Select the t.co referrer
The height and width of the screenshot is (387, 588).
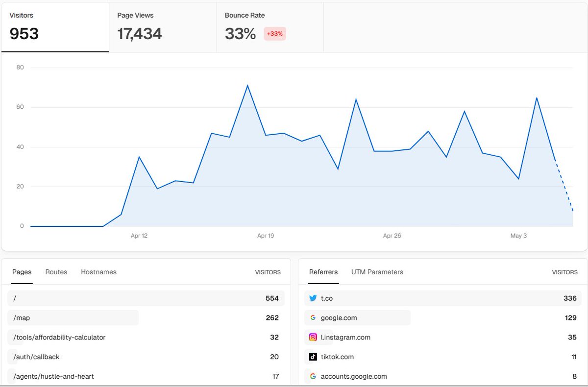coord(443,298)
